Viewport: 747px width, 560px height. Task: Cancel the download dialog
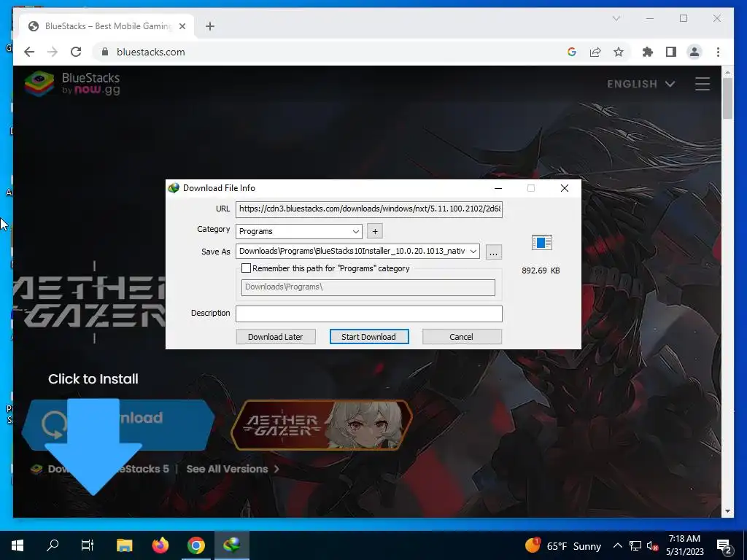[461, 337]
